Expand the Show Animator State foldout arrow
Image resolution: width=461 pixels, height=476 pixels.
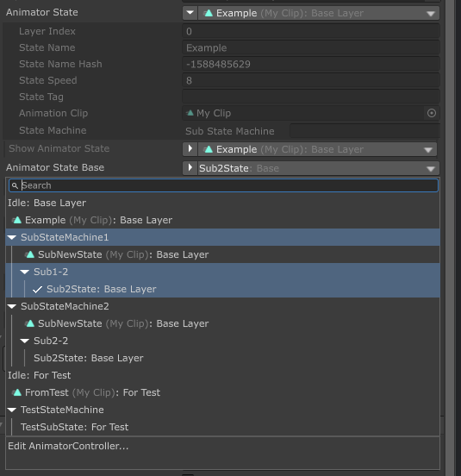point(190,149)
